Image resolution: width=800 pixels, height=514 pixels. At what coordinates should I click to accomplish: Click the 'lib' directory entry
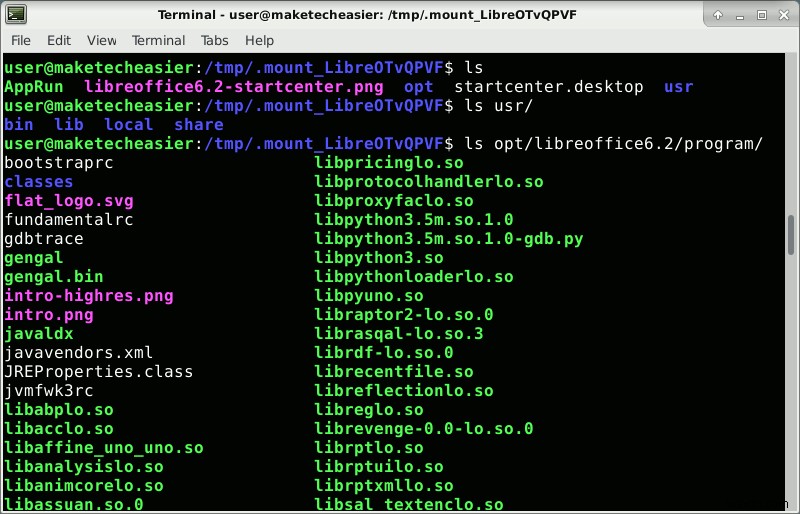69,125
